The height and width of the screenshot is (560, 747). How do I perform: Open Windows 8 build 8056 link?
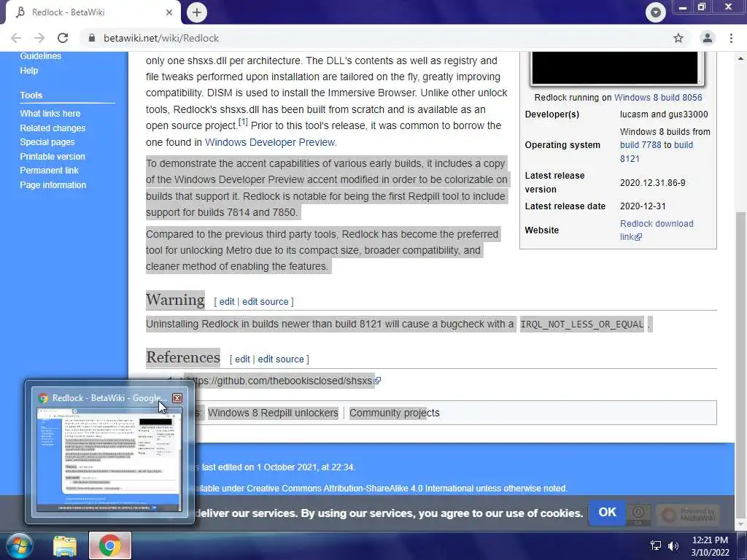658,98
